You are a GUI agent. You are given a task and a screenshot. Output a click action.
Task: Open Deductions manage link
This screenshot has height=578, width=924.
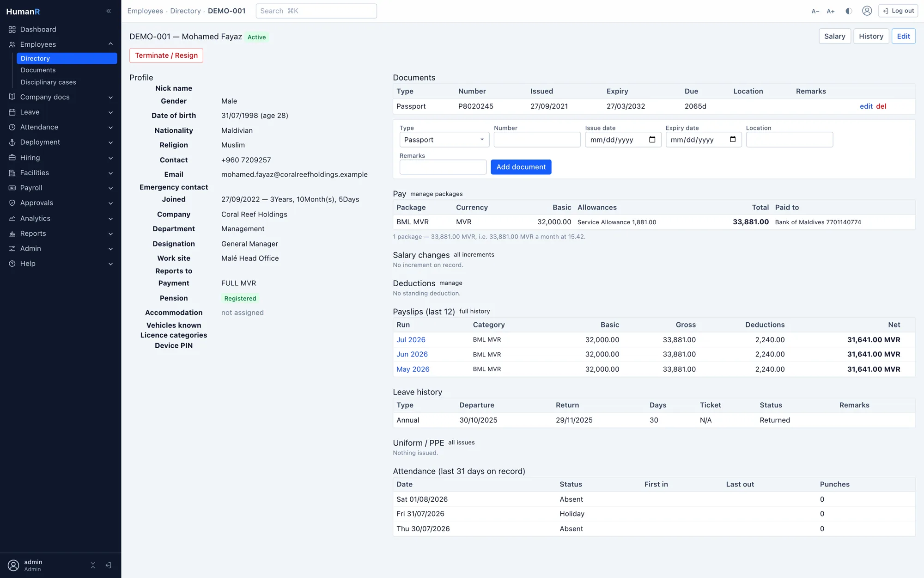click(x=450, y=283)
